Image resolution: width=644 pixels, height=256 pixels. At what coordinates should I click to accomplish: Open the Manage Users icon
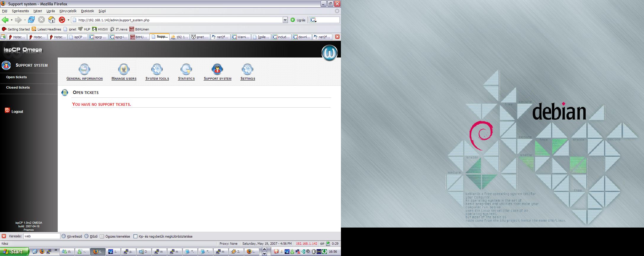124,69
